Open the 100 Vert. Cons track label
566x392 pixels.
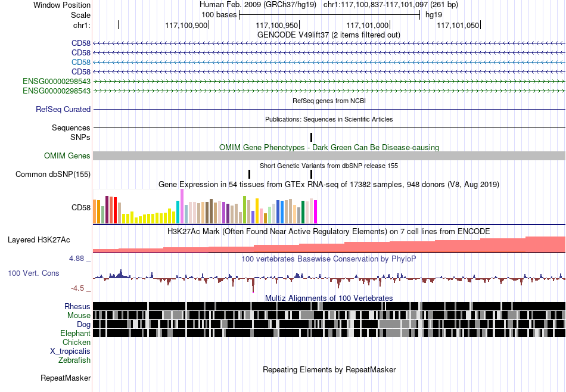coord(33,273)
